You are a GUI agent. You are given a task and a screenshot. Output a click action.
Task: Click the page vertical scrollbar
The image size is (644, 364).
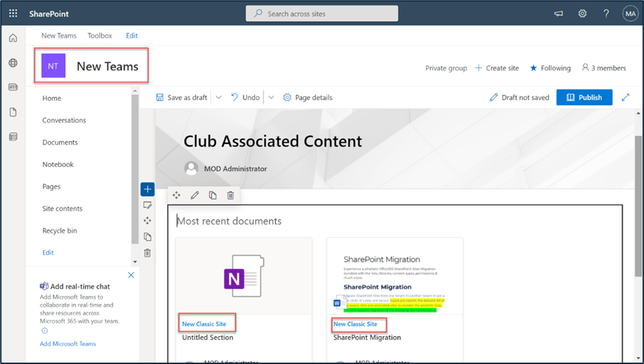[639, 206]
